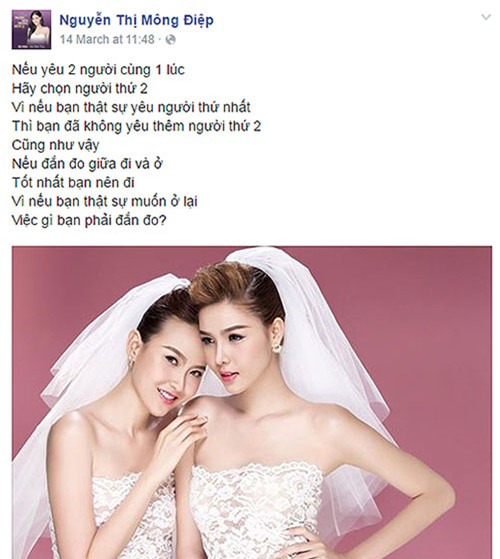
Task: Click the line "Vì nếu bạn thật sự muốn ở lại"
Action: click(x=105, y=202)
